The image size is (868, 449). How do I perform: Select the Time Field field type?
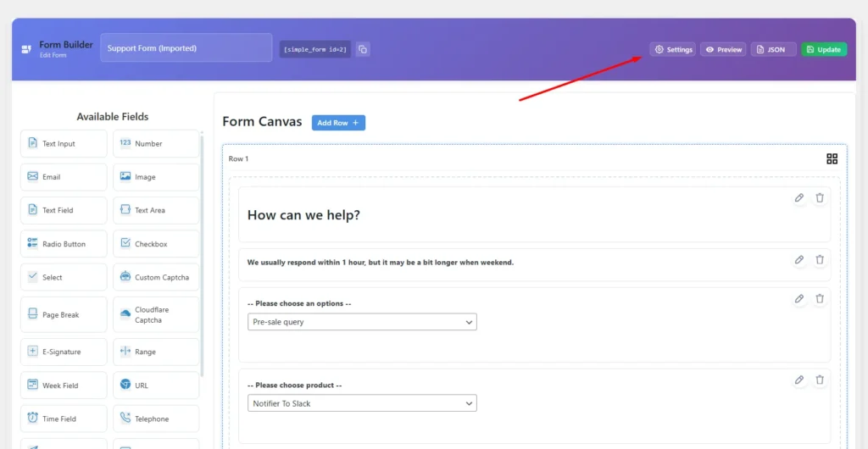point(64,419)
